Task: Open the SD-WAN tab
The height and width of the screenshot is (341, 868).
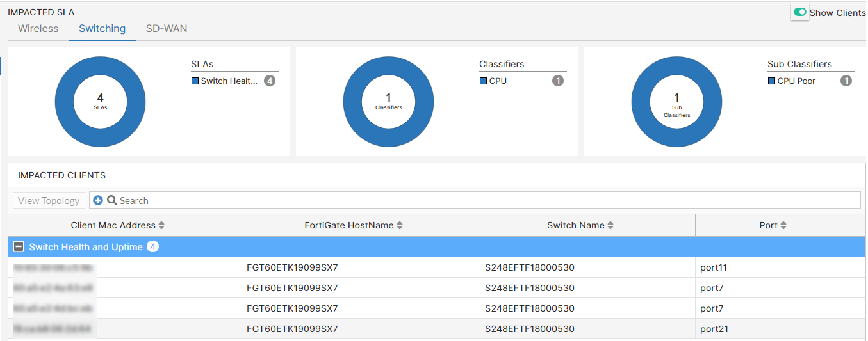Action: [x=167, y=29]
